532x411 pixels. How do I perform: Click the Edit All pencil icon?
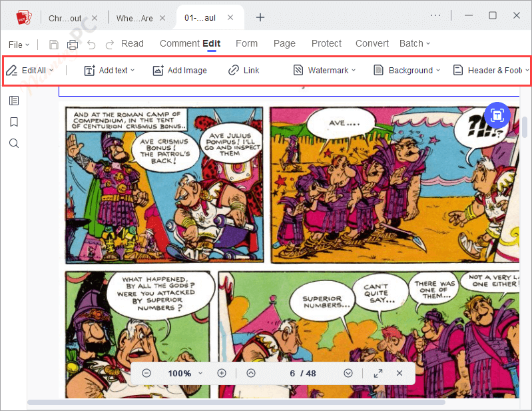click(11, 70)
